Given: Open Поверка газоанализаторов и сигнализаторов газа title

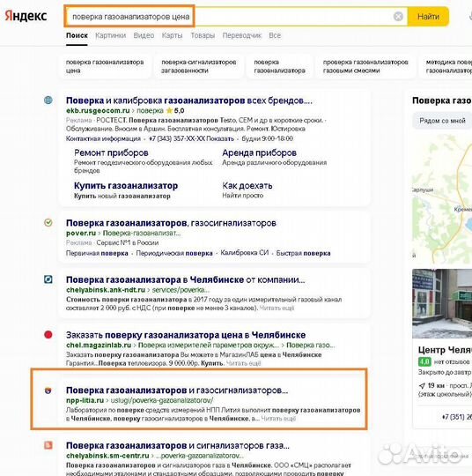Looking at the screenshot, I should pyautogui.click(x=178, y=446).
